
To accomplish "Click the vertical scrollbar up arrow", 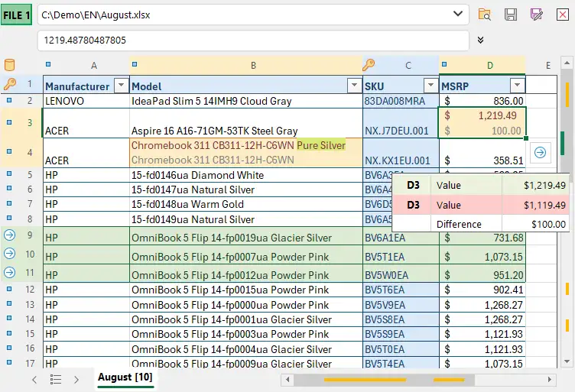I will pyautogui.click(x=567, y=63).
